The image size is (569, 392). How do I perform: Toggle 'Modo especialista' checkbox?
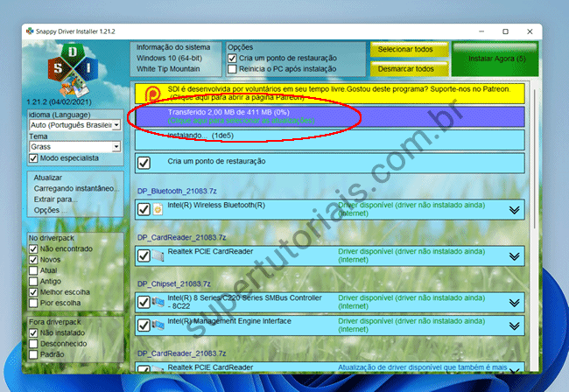click(33, 158)
